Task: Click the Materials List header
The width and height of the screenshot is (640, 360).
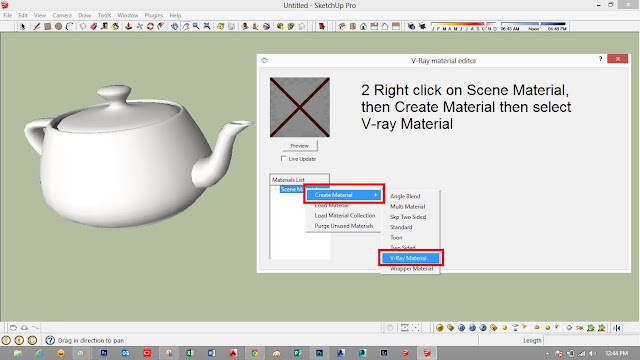Action: pos(299,180)
